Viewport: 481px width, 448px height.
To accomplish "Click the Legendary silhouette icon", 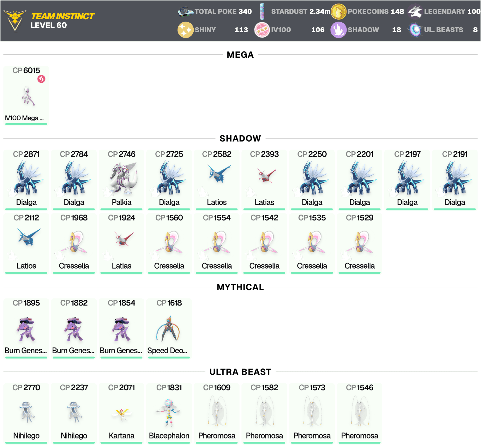I will 415,11.
